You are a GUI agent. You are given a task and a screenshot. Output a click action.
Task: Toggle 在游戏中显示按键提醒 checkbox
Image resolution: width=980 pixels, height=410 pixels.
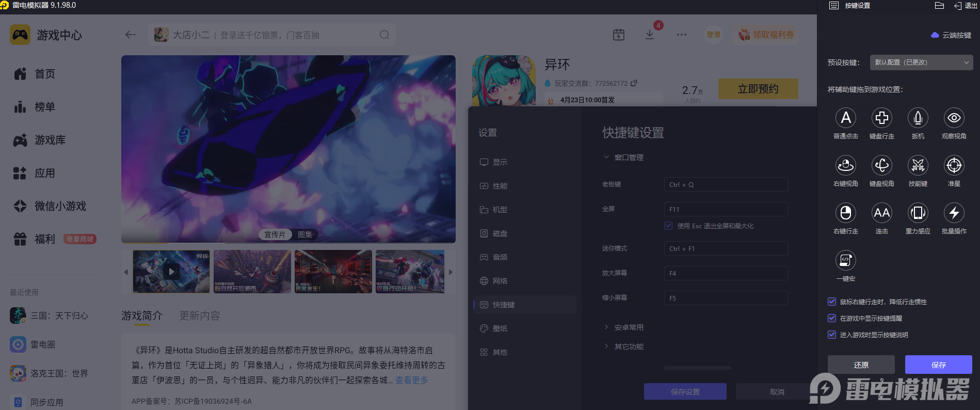pos(831,318)
